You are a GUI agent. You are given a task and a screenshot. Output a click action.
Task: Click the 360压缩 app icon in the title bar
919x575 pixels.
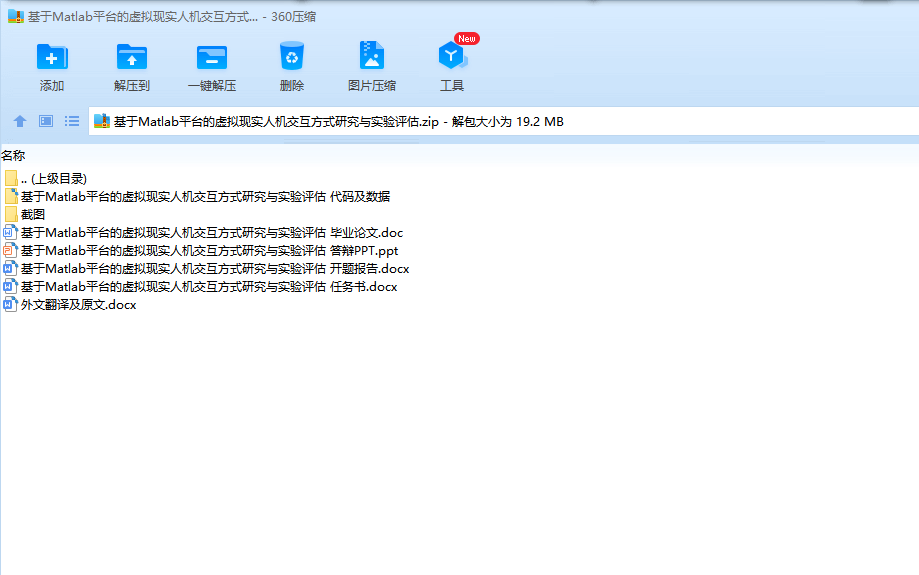coord(16,16)
